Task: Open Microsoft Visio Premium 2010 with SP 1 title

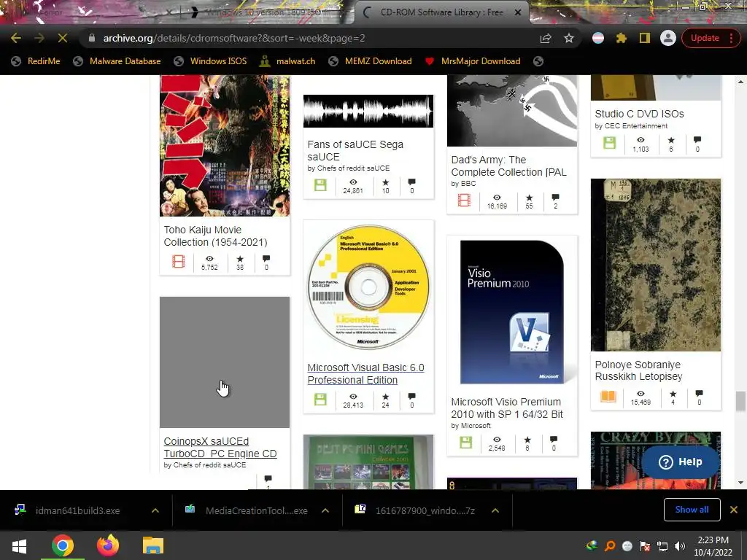Action: point(506,408)
